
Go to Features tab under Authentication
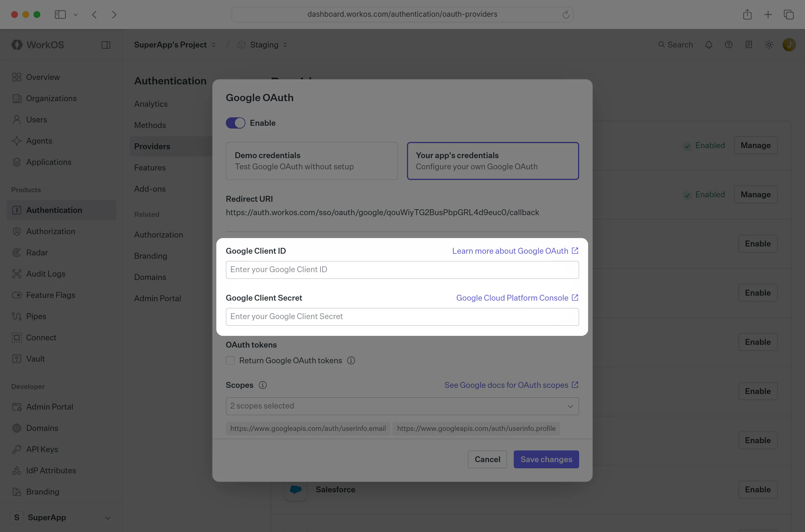pyautogui.click(x=150, y=168)
